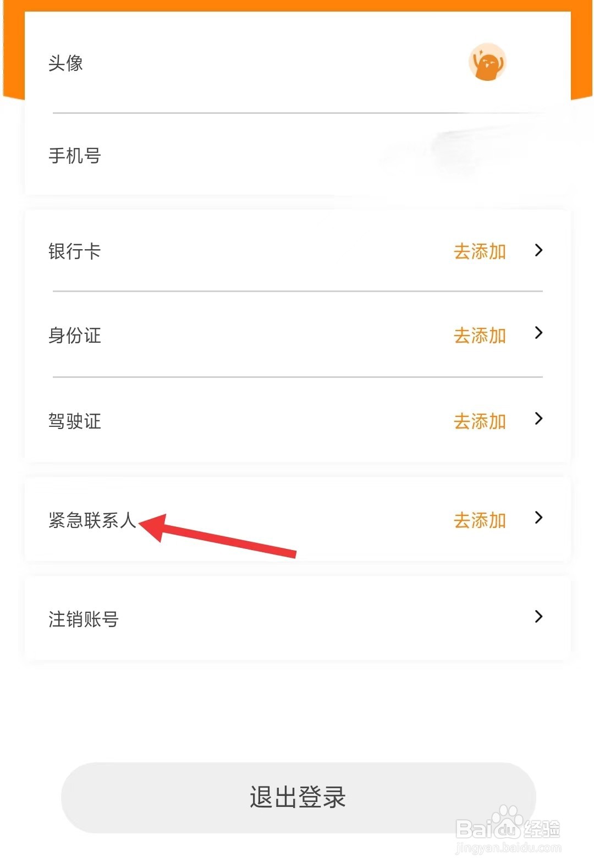Expand the 驾驶证 row chevron

point(538,419)
